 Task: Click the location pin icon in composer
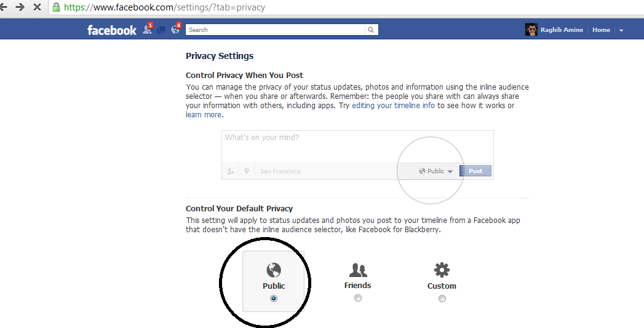pos(247,171)
